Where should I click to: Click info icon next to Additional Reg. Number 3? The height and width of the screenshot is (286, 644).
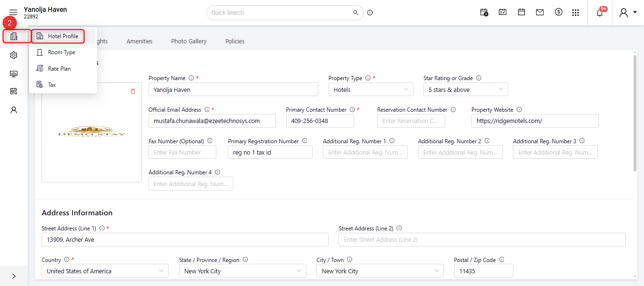[582, 141]
